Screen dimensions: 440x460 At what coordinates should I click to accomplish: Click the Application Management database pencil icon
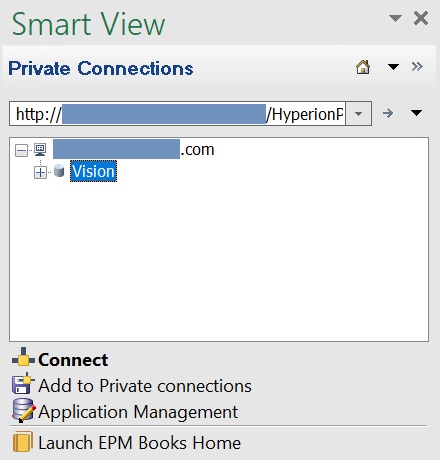[23, 410]
